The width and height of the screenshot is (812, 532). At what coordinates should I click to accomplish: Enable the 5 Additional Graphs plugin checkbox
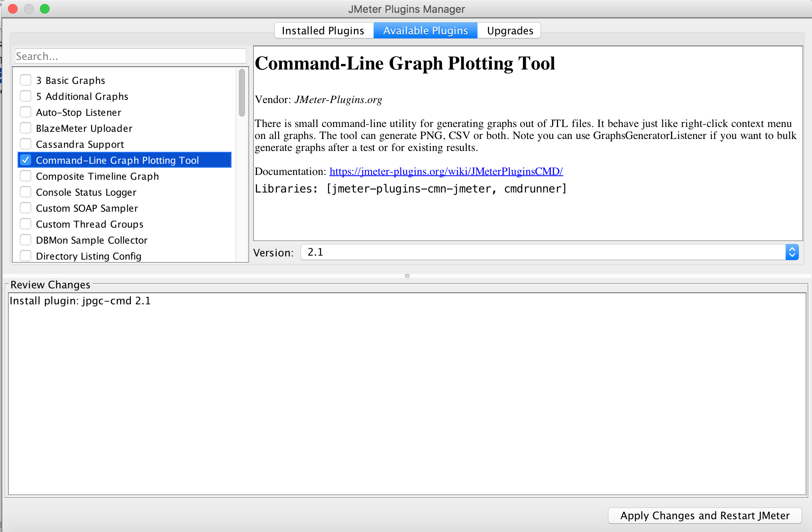click(26, 96)
